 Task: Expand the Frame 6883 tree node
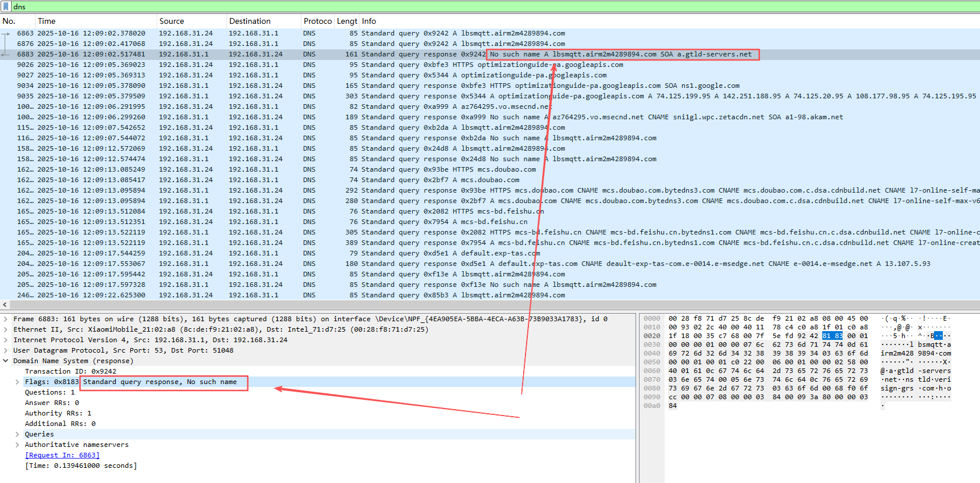click(x=6, y=319)
